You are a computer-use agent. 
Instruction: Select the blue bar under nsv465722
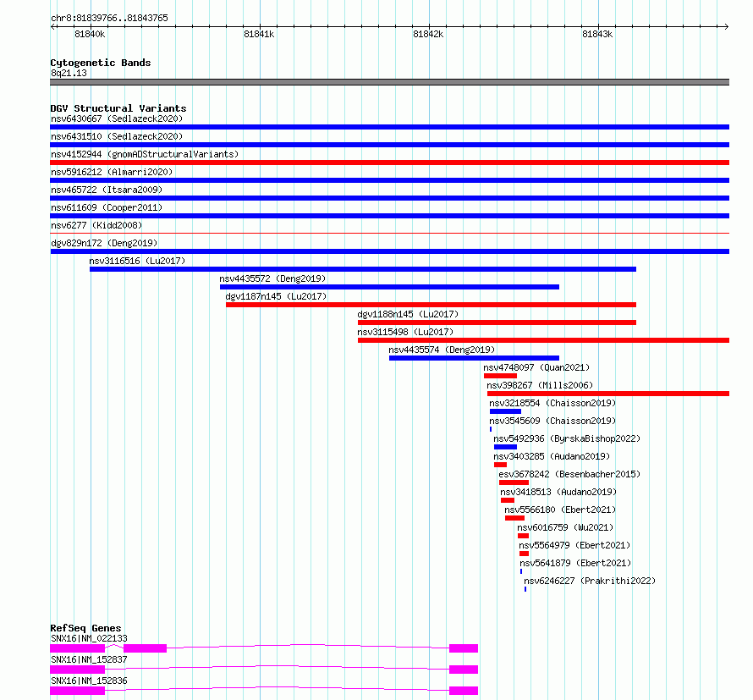point(389,198)
